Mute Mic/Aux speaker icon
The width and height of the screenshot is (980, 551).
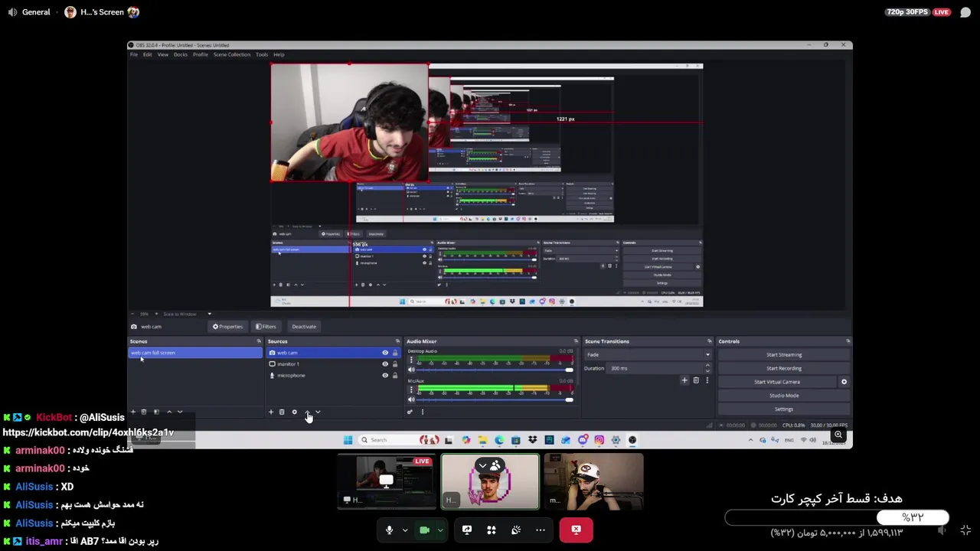pyautogui.click(x=411, y=399)
